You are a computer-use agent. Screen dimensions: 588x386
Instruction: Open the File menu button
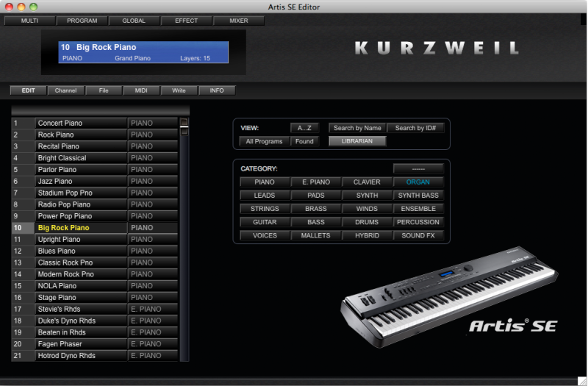(104, 90)
